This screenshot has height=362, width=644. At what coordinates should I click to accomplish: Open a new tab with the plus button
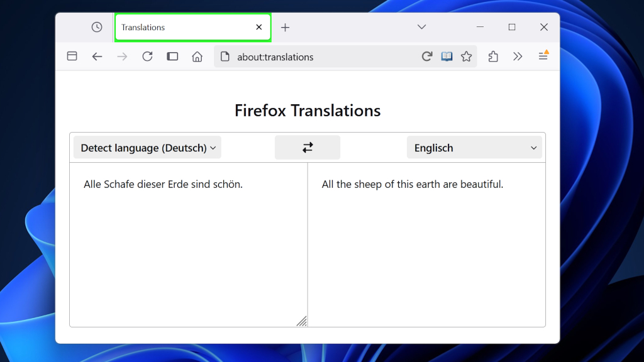286,27
